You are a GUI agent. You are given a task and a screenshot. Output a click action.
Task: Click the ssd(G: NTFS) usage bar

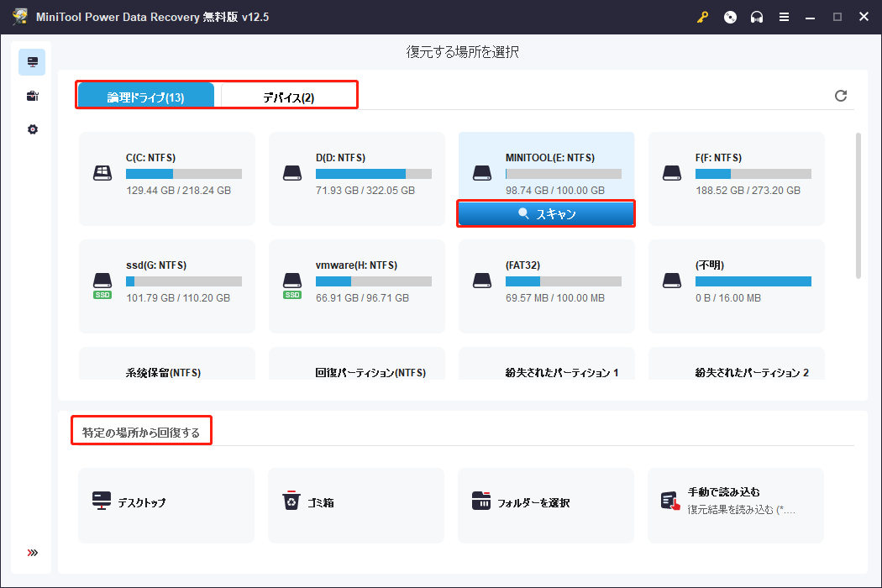184,281
